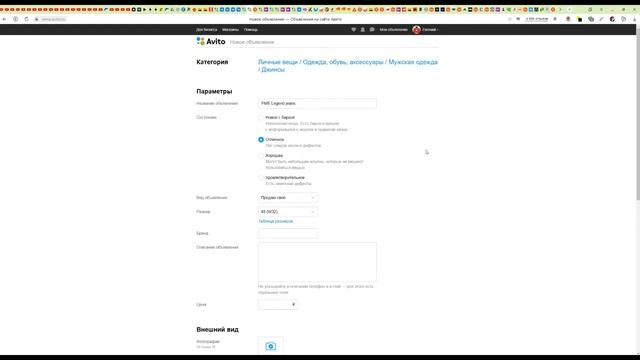Image resolution: width=640 pixels, height=360 pixels.
Task: Focus the price input field
Action: pos(278,304)
